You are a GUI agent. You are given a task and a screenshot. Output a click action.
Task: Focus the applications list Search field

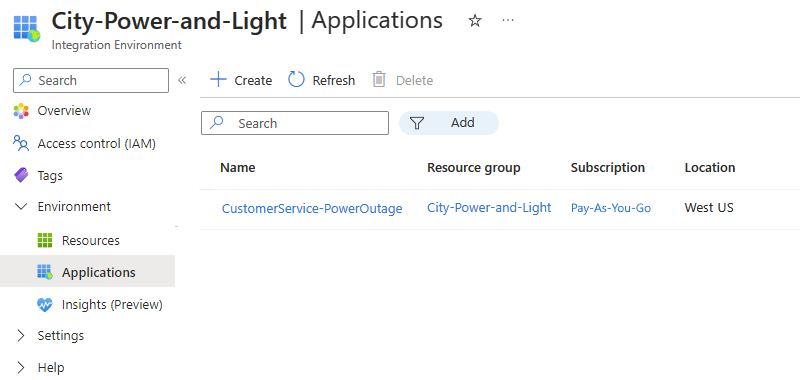pos(295,123)
